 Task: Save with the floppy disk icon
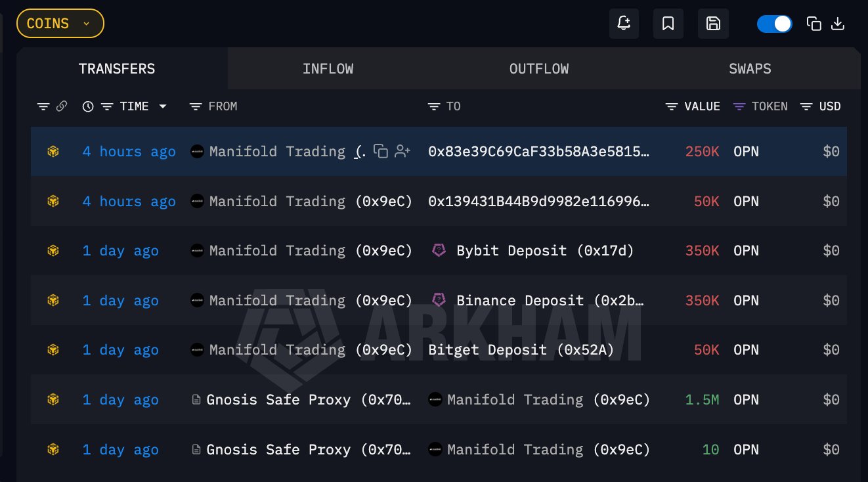click(x=713, y=24)
